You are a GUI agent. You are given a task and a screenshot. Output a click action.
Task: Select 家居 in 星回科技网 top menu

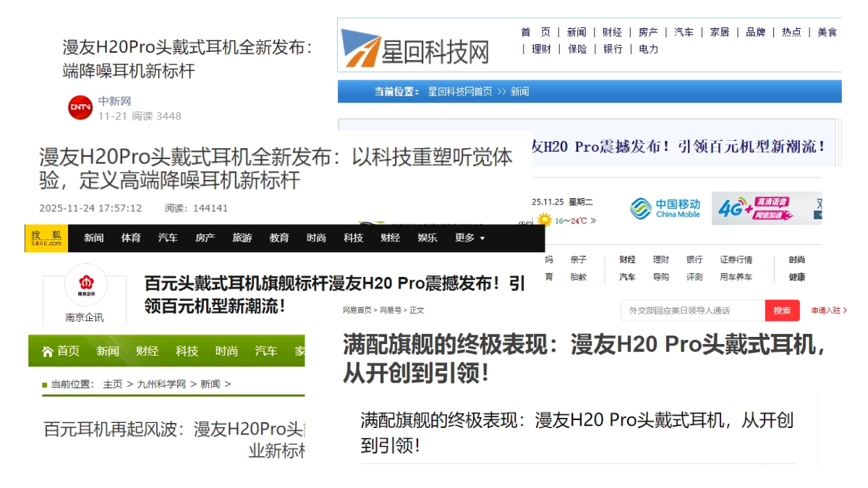[x=720, y=32]
